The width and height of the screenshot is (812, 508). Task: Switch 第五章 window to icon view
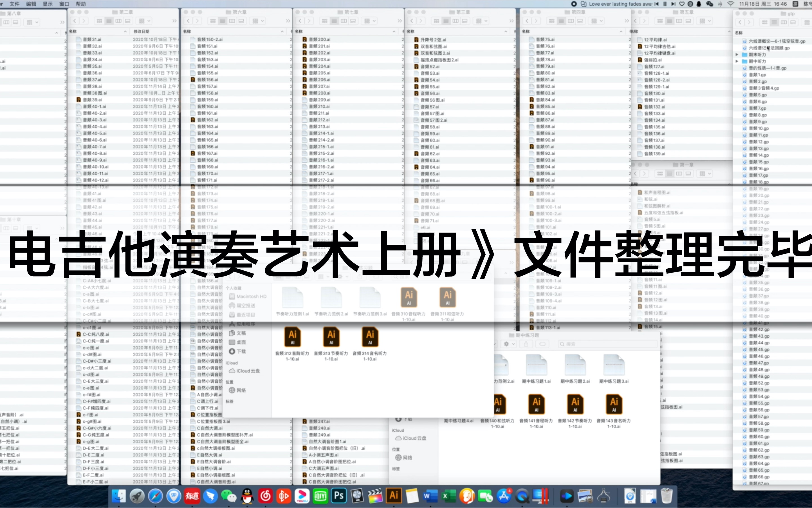pyautogui.click(x=660, y=21)
